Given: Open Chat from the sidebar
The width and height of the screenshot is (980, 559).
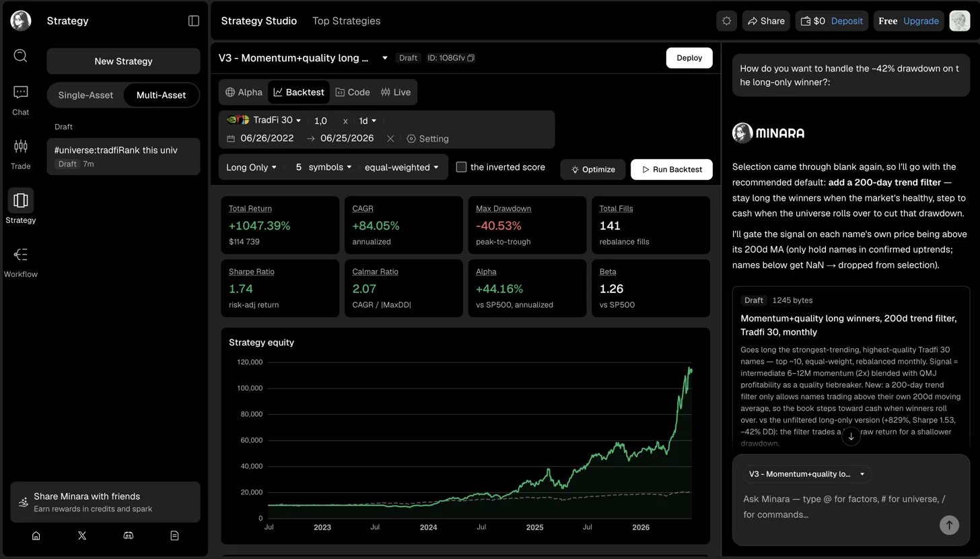Looking at the screenshot, I should tap(20, 100).
